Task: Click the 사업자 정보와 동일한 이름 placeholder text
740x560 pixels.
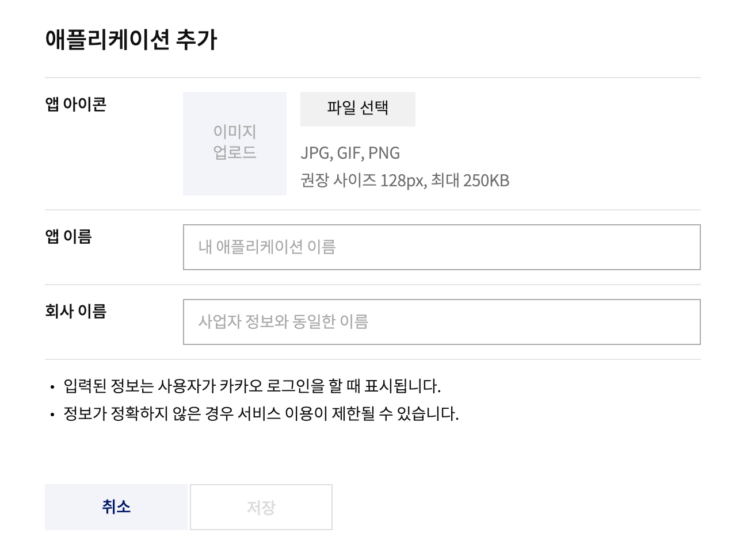Action: (283, 322)
